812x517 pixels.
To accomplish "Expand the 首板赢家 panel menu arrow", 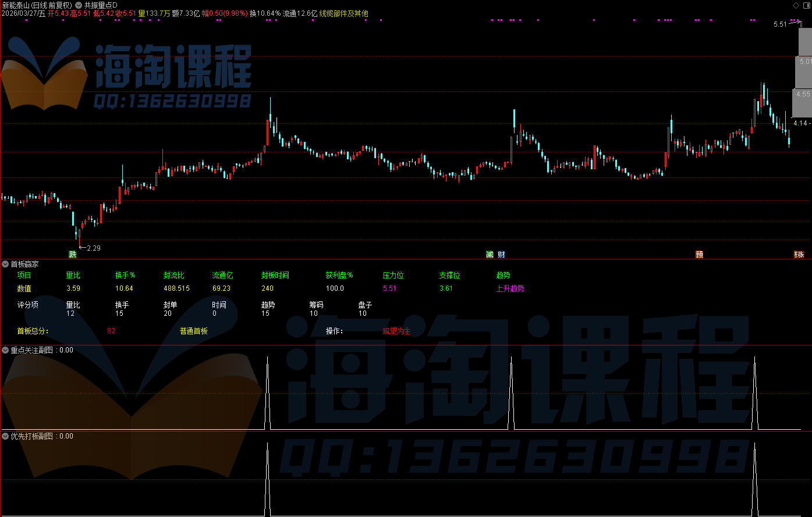I will (5, 264).
